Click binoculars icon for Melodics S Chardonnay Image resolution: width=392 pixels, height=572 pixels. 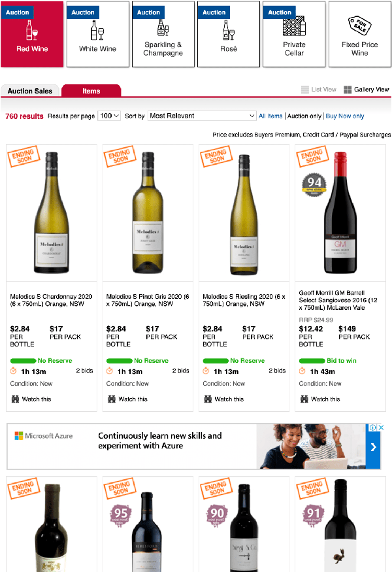[15, 399]
